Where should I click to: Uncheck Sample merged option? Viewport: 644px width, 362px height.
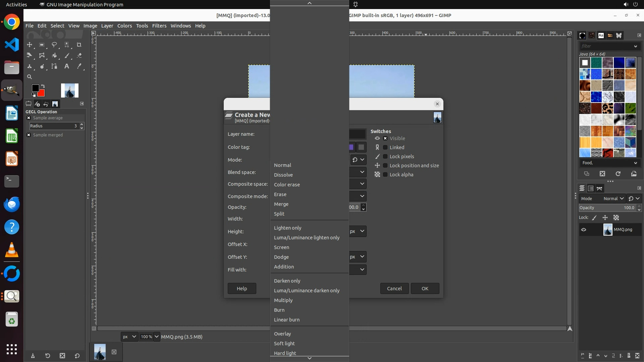[29, 135]
